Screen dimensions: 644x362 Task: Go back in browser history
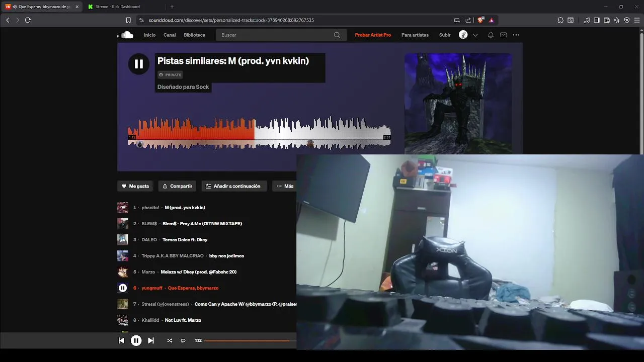[x=8, y=20]
